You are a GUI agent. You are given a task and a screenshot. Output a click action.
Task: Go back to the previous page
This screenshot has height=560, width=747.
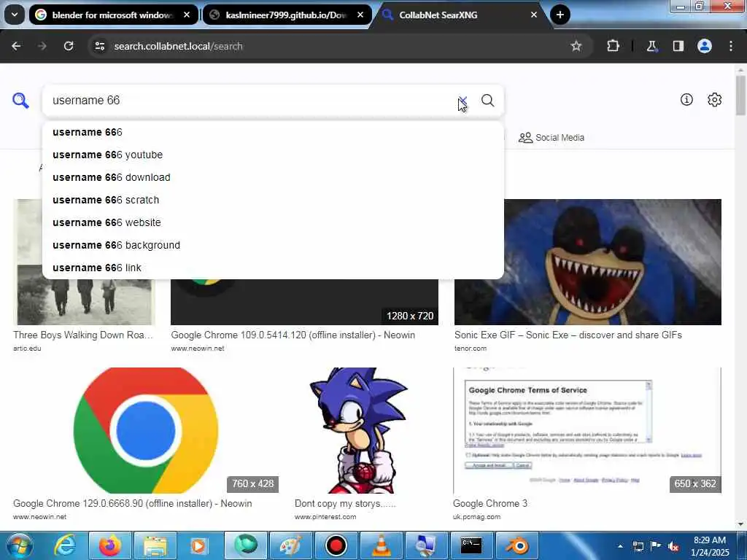16,46
